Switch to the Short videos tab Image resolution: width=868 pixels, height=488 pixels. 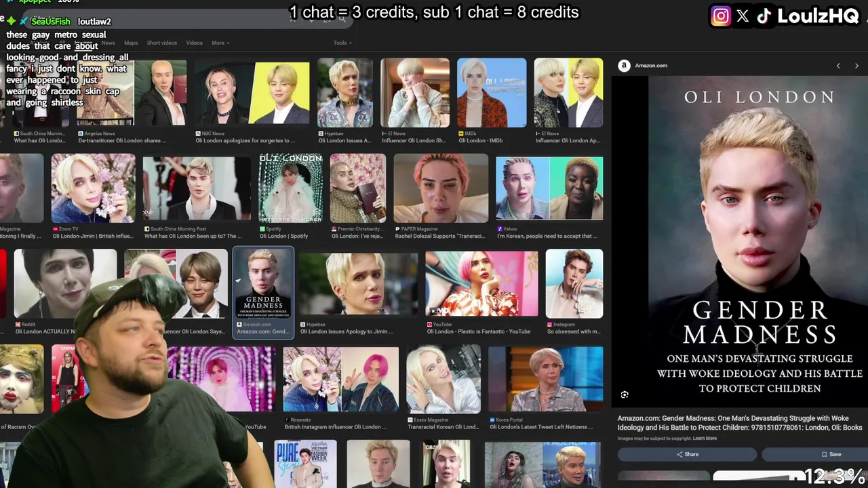point(162,43)
